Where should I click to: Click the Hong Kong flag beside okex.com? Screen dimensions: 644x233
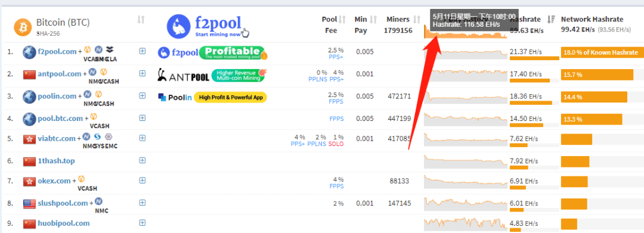[30, 181]
